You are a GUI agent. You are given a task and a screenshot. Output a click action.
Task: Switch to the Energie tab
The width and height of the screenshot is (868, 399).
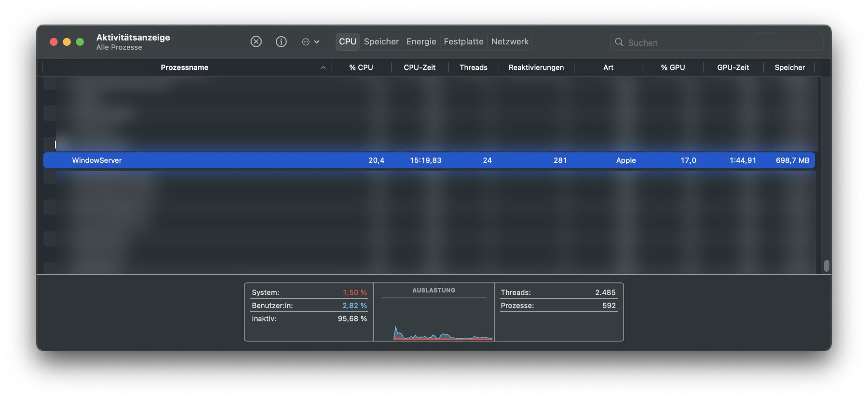(421, 42)
